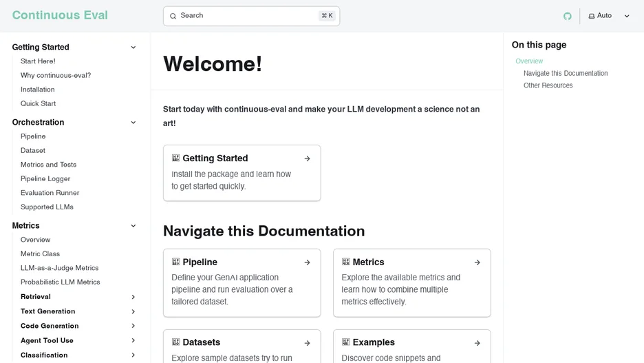Jump to Navigate this Documentation anchor
Viewport: 644px width, 363px height.
566,73
